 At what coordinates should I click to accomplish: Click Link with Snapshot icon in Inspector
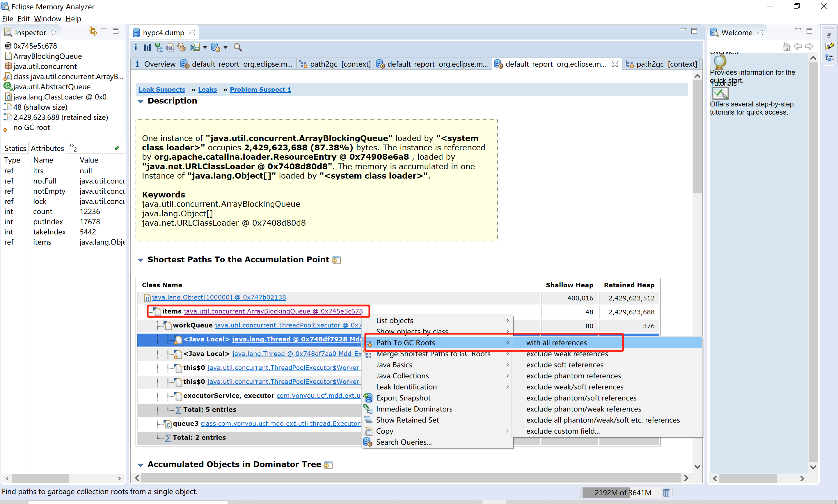point(93,31)
